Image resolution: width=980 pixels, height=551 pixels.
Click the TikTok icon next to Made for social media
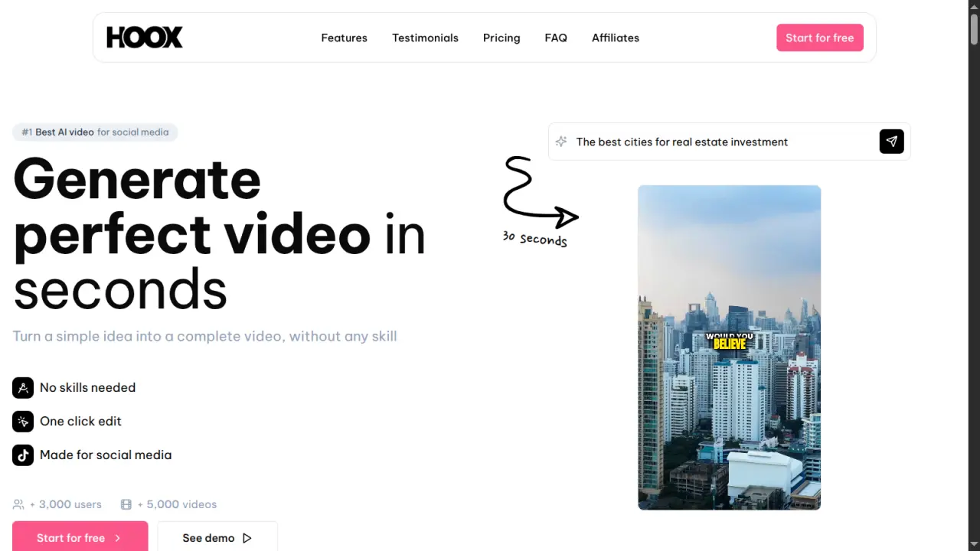[x=22, y=455]
